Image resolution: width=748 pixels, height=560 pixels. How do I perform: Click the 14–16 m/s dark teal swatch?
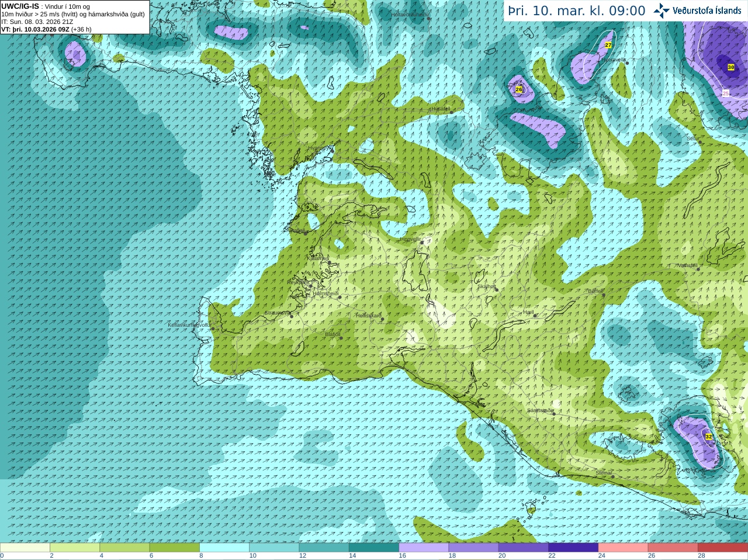[x=374, y=548]
